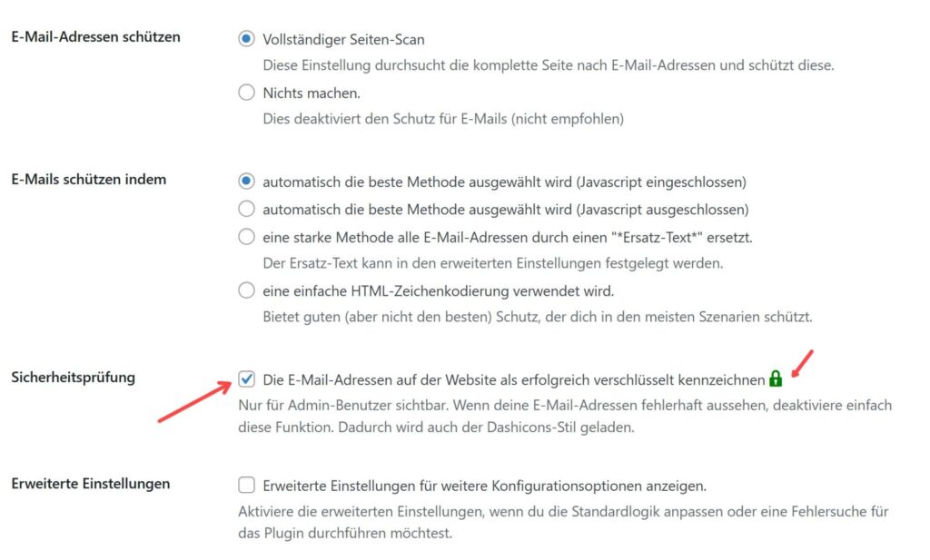Click the "Dies deaktiviert den Schutz" description
930x560 pixels.
coord(443,118)
